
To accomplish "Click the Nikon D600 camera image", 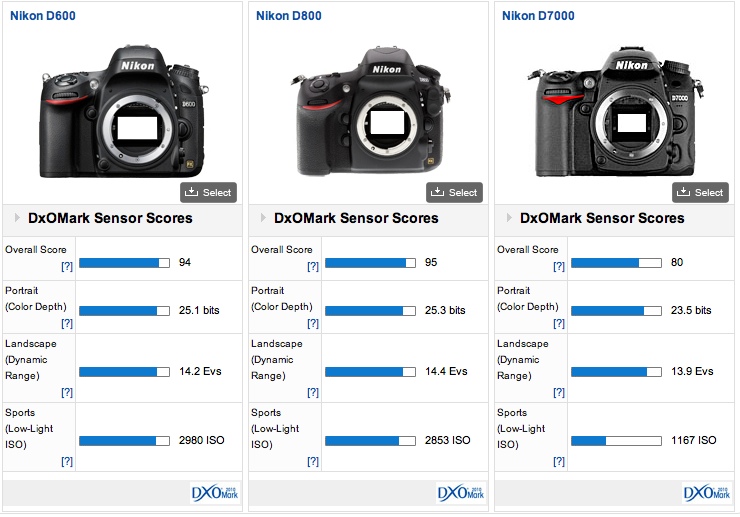I will (x=124, y=112).
